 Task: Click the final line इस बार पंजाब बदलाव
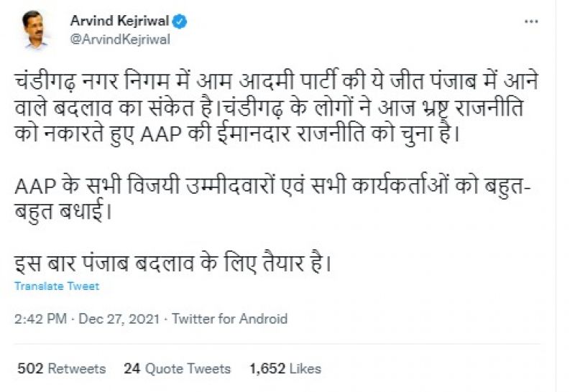click(x=172, y=263)
